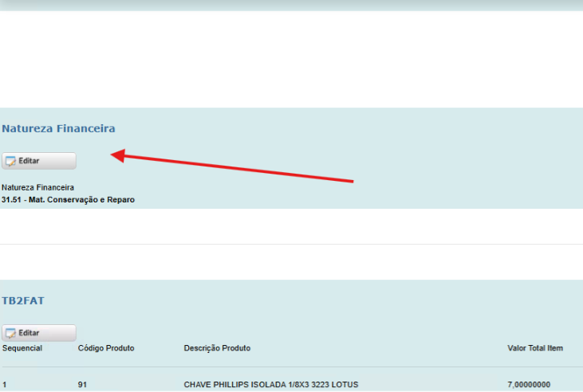Select product code 91 in the table
This screenshot has width=583, height=392.
(82, 385)
